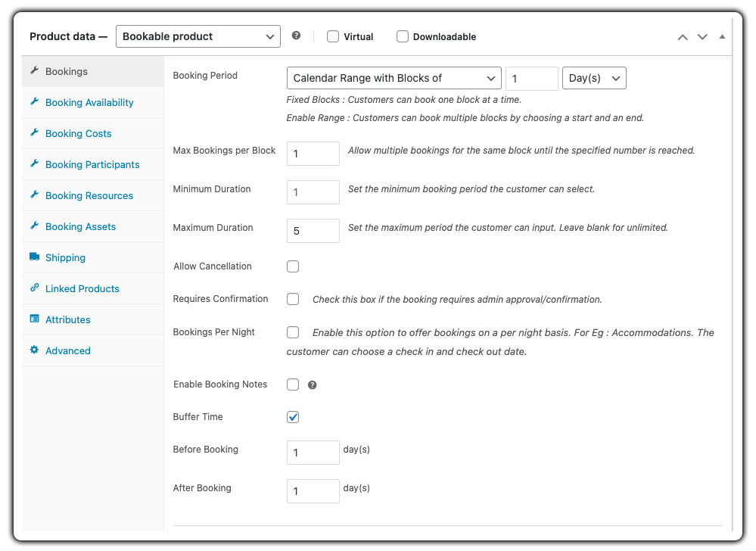The height and width of the screenshot is (551, 756).
Task: Click the Requires Confirmation label
Action: [x=220, y=299]
